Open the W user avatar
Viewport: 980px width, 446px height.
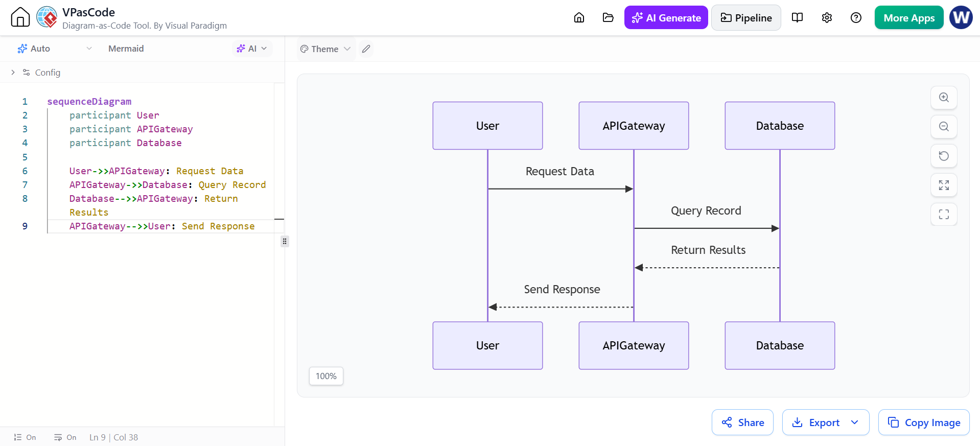[x=961, y=17]
